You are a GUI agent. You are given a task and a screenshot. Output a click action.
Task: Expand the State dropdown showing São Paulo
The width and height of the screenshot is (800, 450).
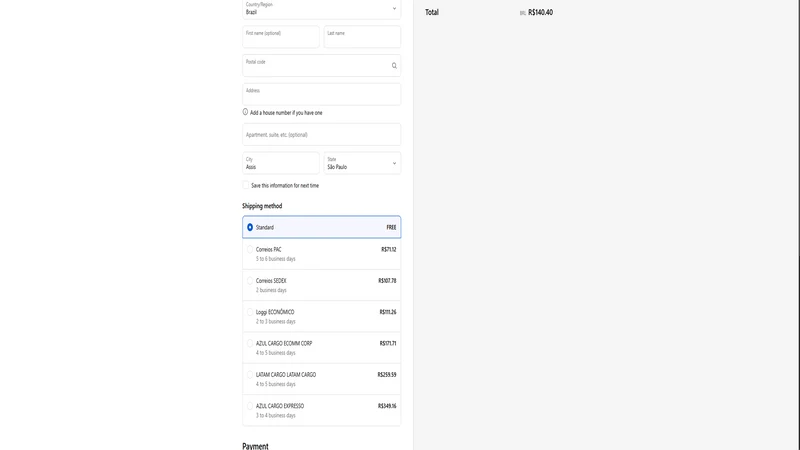click(362, 163)
